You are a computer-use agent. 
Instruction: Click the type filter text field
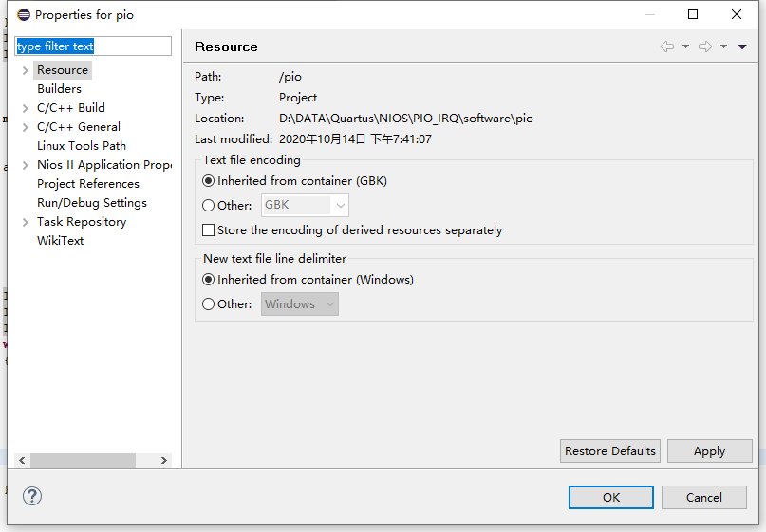(93, 46)
